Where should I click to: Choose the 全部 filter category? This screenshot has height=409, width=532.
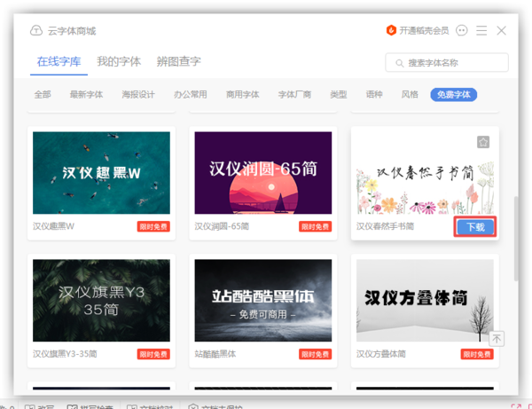tap(43, 94)
